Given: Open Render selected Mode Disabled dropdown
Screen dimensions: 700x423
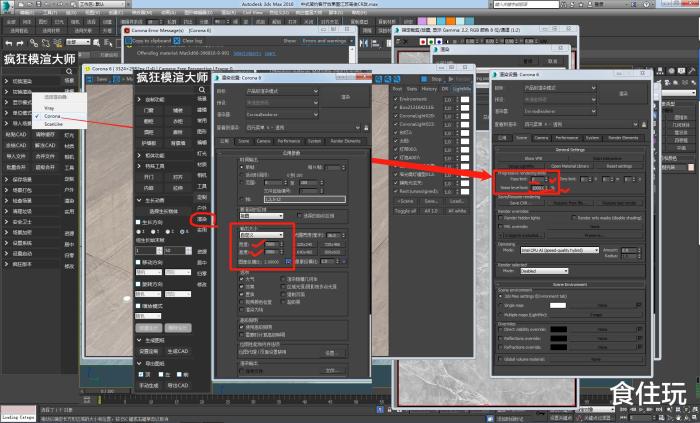Looking at the screenshot, I should (x=544, y=271).
